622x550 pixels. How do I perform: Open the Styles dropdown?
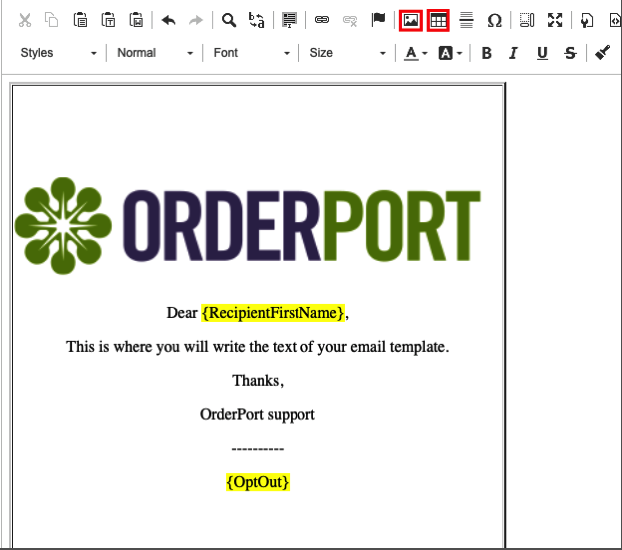pos(58,53)
